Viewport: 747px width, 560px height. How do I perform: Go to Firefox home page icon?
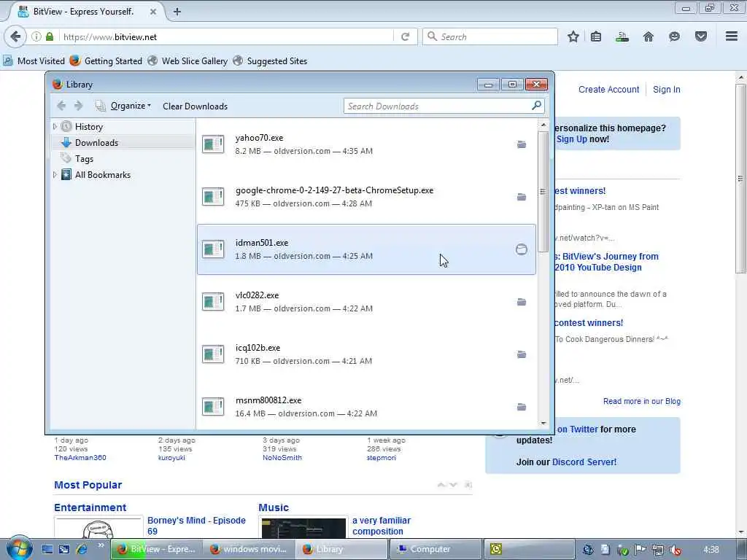(x=649, y=36)
